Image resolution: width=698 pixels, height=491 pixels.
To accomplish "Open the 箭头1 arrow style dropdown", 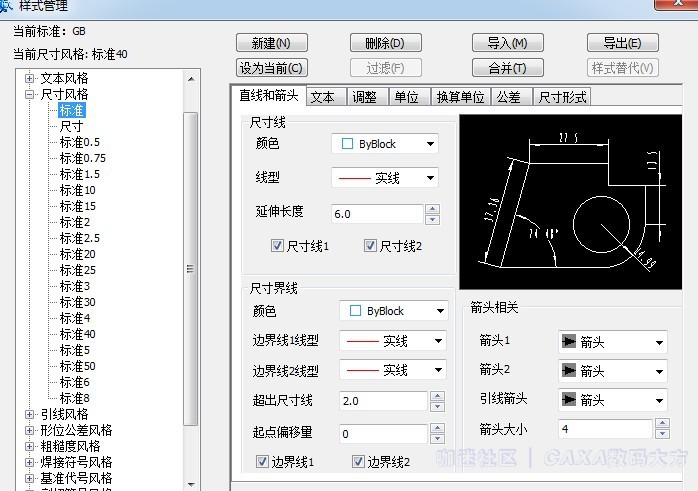I will [x=612, y=342].
